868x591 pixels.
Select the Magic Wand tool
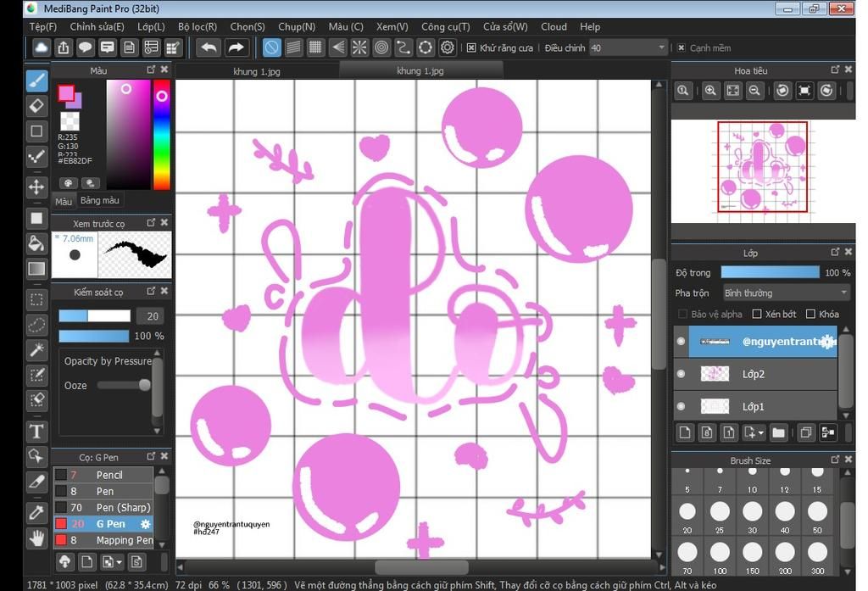coord(36,350)
